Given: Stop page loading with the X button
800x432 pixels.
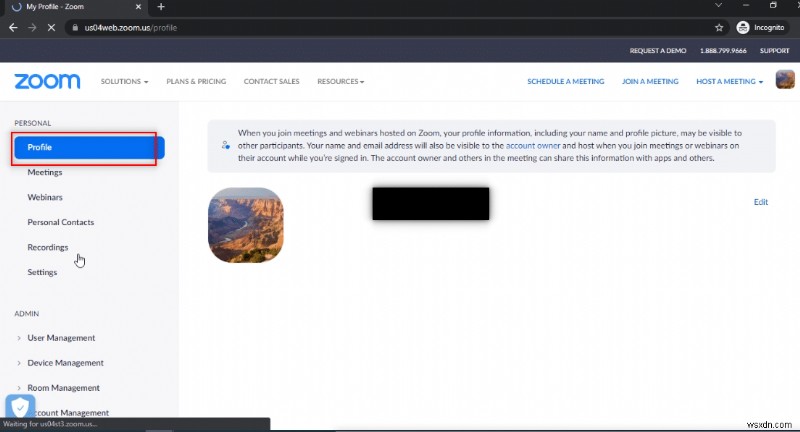Looking at the screenshot, I should [51, 28].
